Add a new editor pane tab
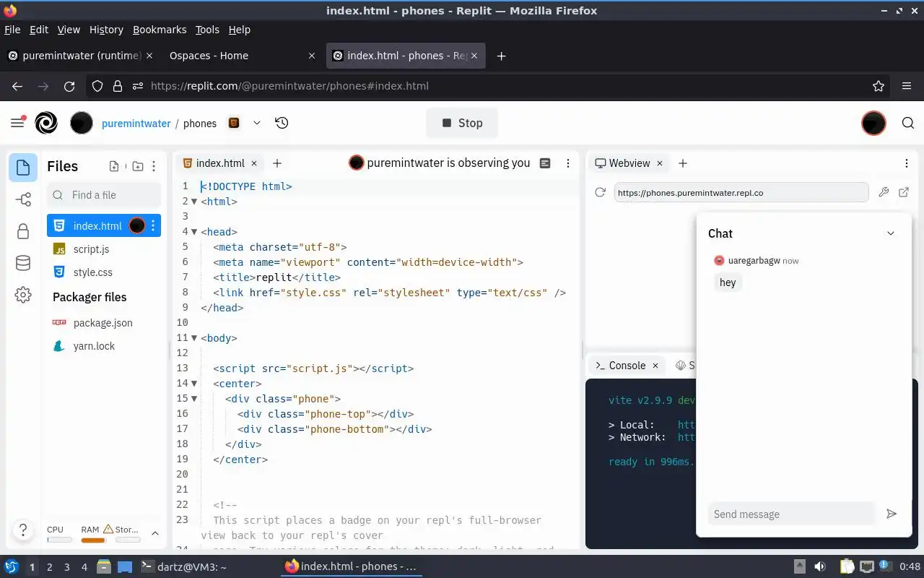 (x=277, y=163)
